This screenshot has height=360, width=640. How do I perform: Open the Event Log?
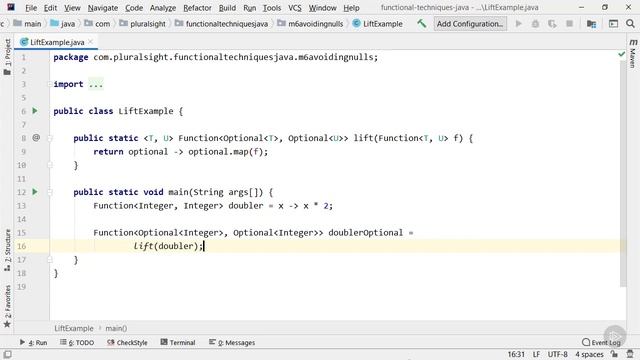pos(602,342)
